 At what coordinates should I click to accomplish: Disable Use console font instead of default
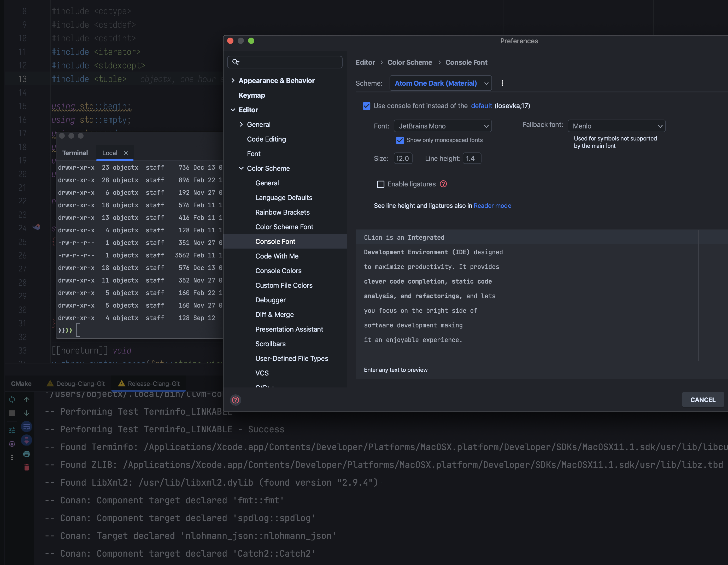pos(367,106)
